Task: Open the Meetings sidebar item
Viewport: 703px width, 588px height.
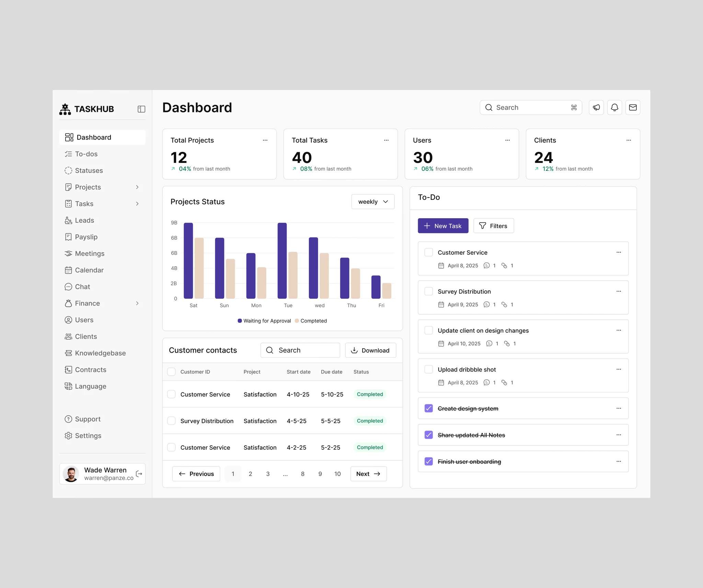Action: coord(102,254)
